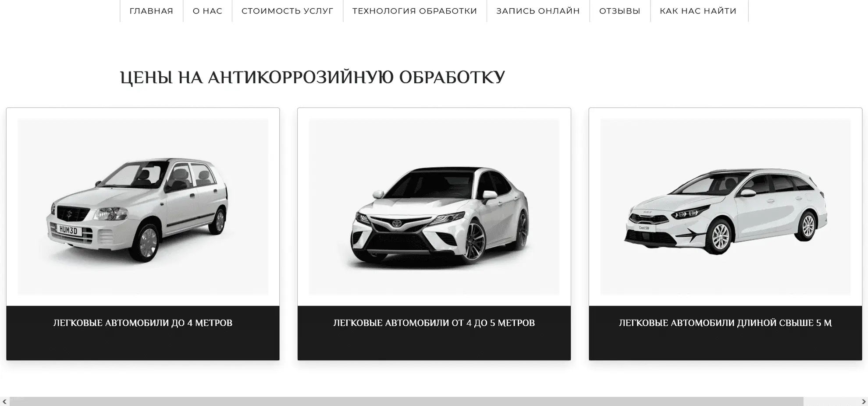The height and width of the screenshot is (406, 868).
Task: Select ТЕХНОЛОГИЯ ОБРАБОТКИ menu item
Action: point(415,11)
